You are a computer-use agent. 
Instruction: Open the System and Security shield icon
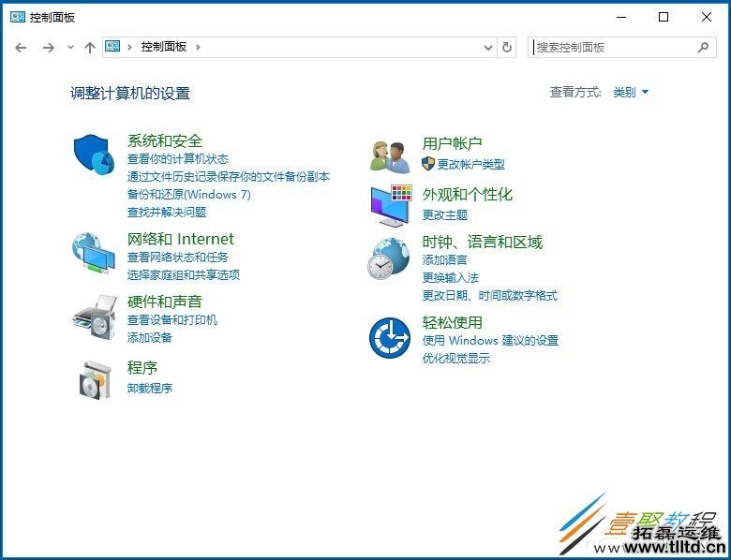[94, 155]
